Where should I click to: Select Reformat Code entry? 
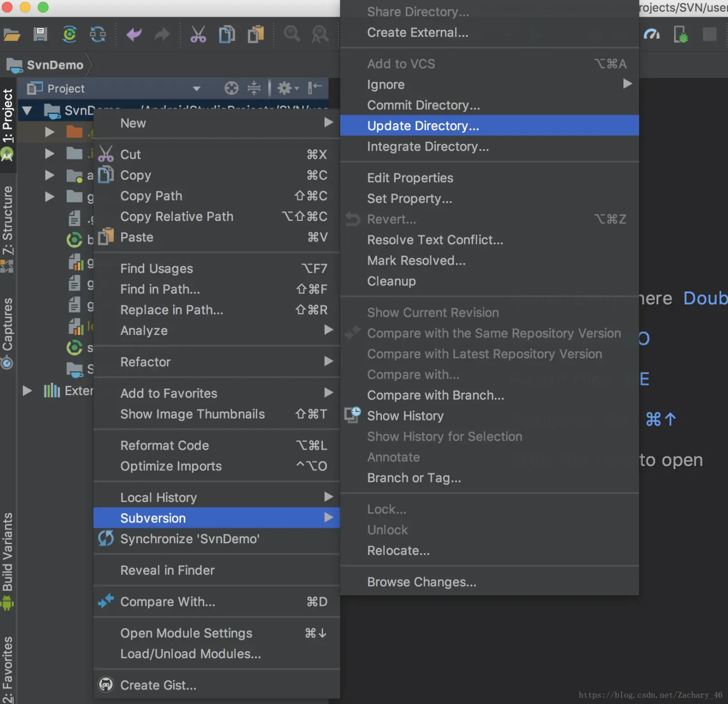(216, 445)
